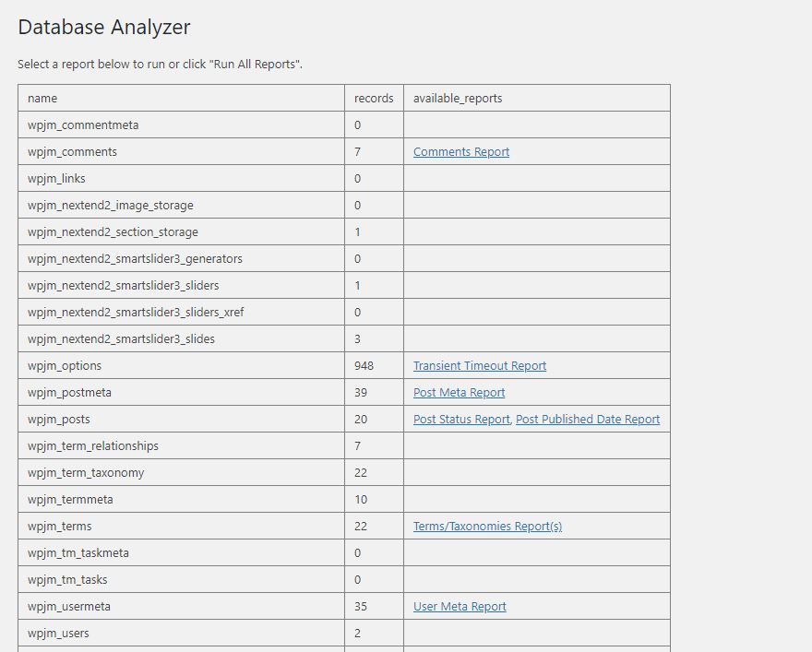Image resolution: width=812 pixels, height=652 pixels.
Task: Click the wpjm_posts table name cell
Action: pyautogui.click(x=181, y=419)
